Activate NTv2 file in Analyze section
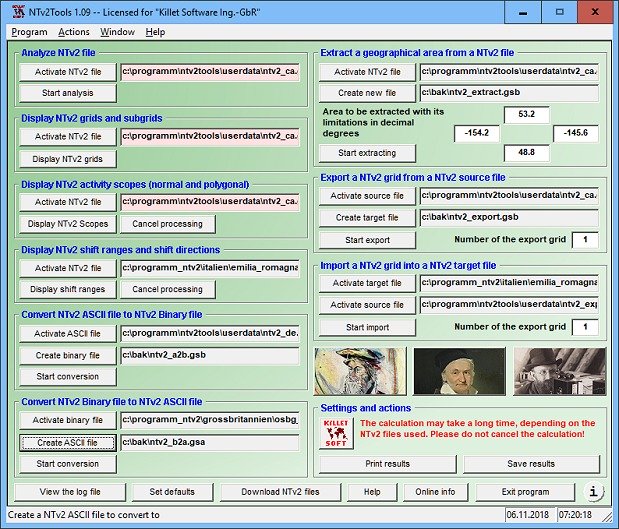Image resolution: width=619 pixels, height=529 pixels. (x=68, y=72)
